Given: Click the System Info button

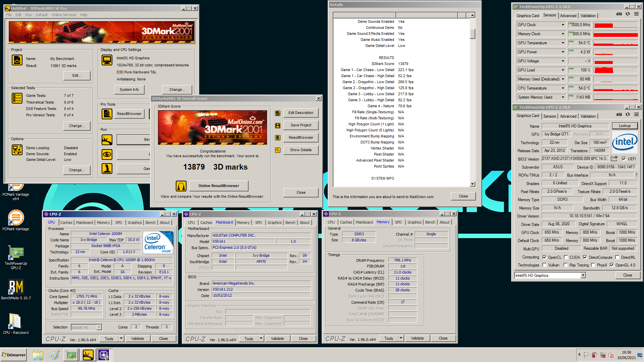Looking at the screenshot, I should 129,89.
